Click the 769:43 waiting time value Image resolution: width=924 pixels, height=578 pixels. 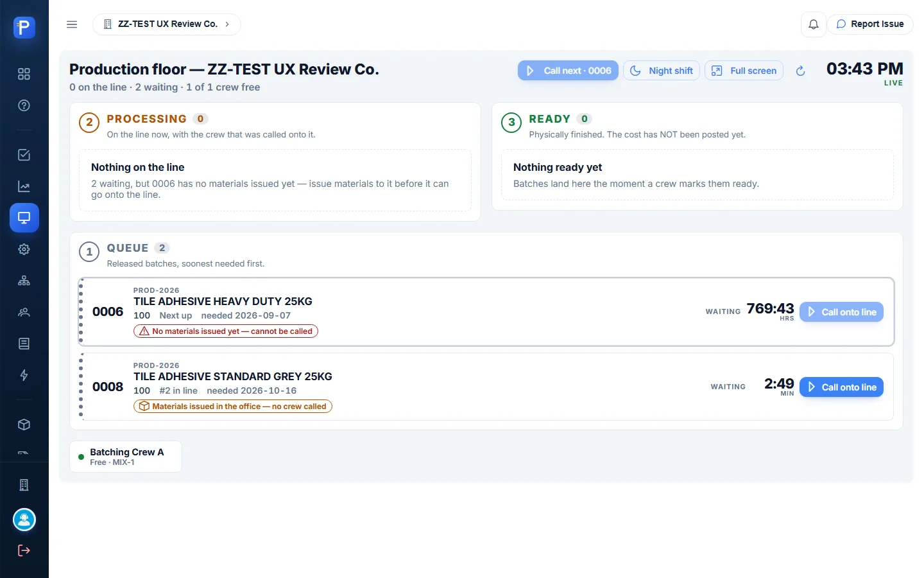point(770,309)
